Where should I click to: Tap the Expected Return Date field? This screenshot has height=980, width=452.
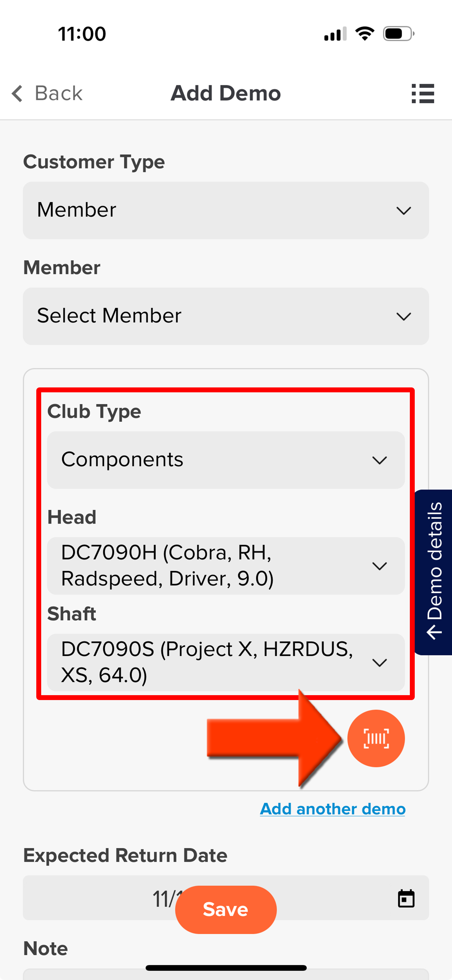226,897
